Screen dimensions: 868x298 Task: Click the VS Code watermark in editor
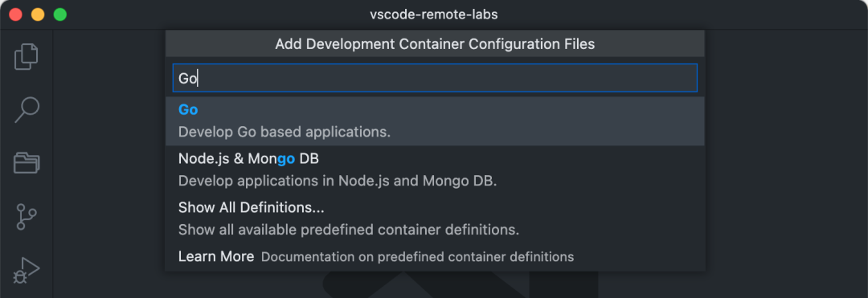click(x=460, y=284)
